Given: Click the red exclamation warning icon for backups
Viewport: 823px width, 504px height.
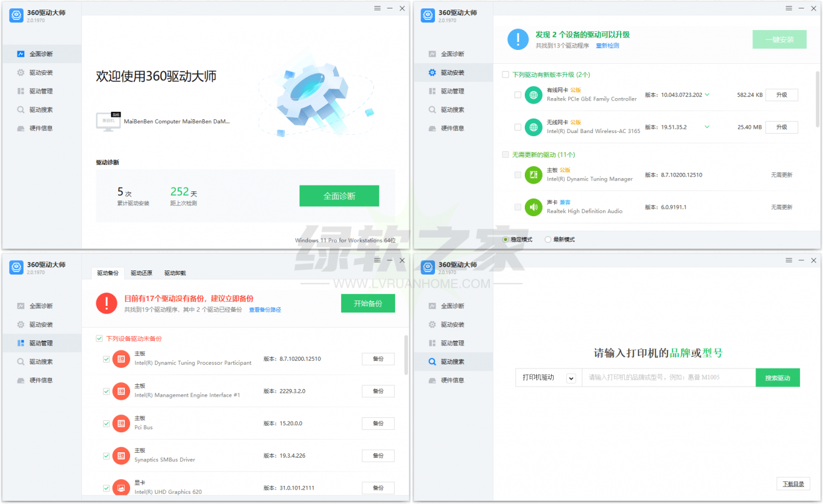Looking at the screenshot, I should (x=107, y=303).
